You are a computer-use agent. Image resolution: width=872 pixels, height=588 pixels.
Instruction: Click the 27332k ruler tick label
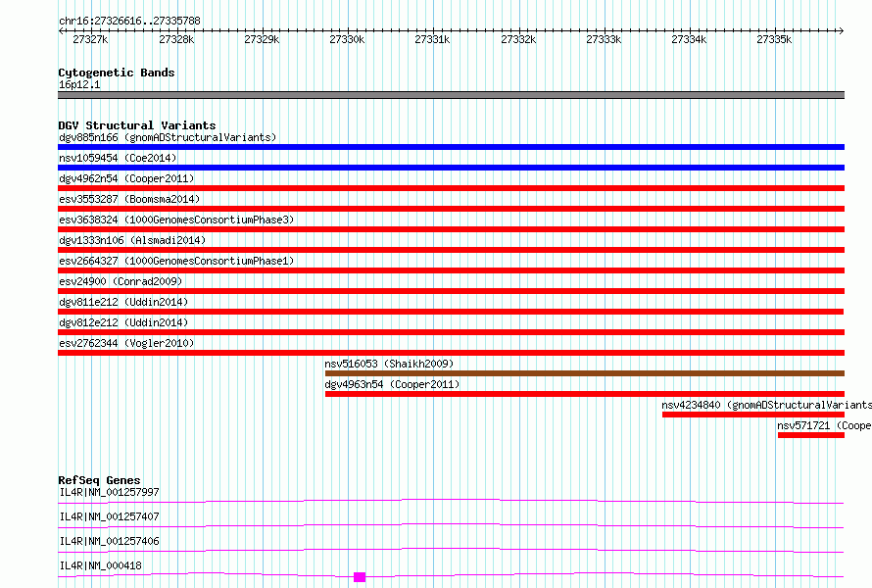(x=518, y=39)
